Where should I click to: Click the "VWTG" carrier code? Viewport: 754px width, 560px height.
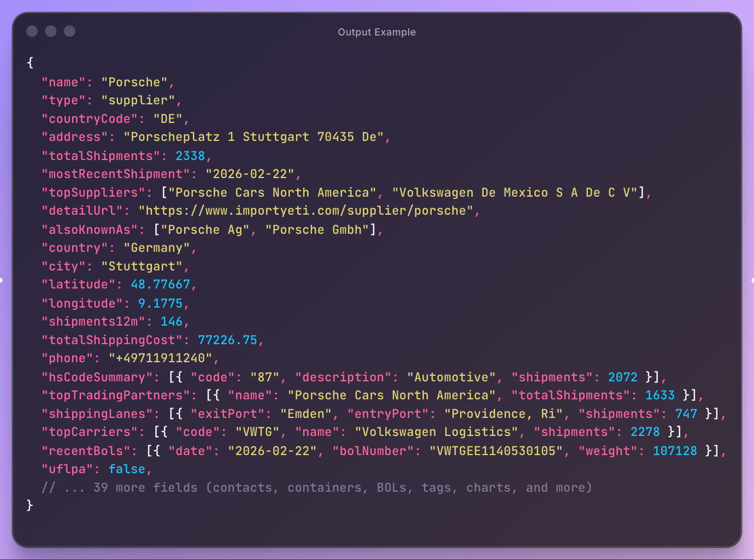[x=257, y=432]
